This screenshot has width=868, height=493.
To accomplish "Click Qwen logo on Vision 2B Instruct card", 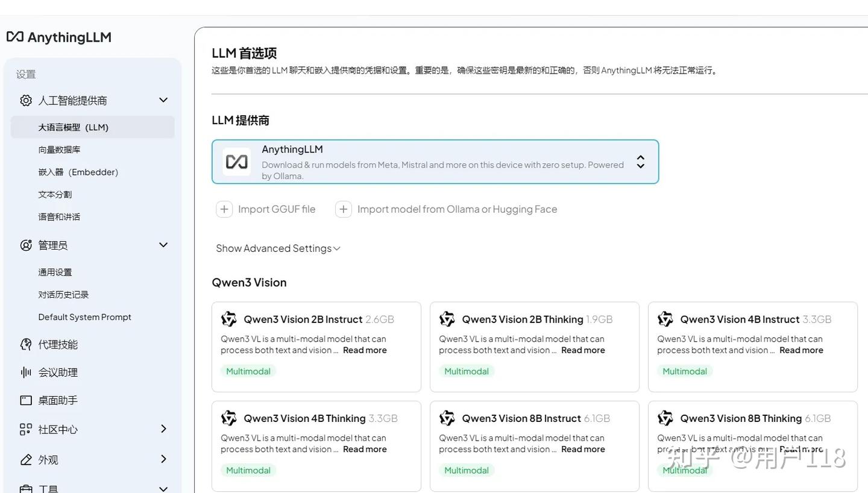I will coord(229,319).
